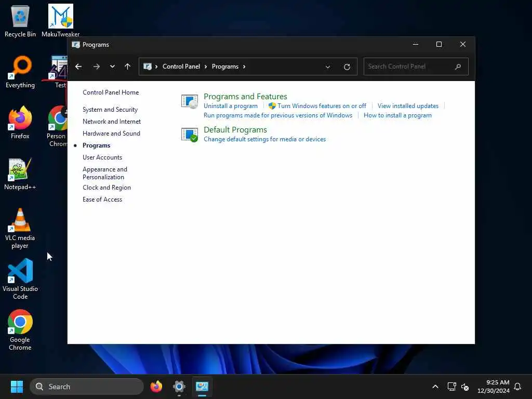
Task: Expand the address bar history dropdown
Action: pyautogui.click(x=328, y=67)
